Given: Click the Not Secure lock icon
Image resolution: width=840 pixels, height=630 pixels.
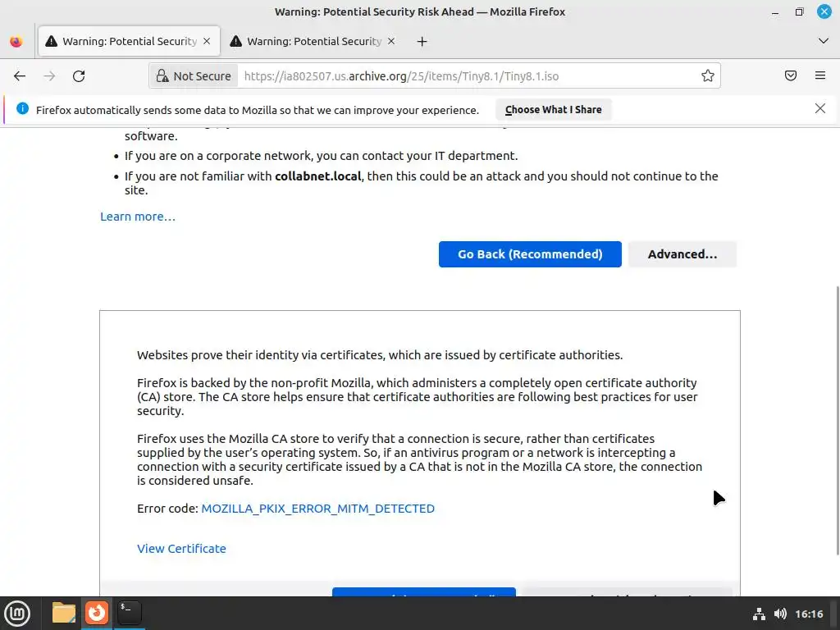Looking at the screenshot, I should point(194,76).
